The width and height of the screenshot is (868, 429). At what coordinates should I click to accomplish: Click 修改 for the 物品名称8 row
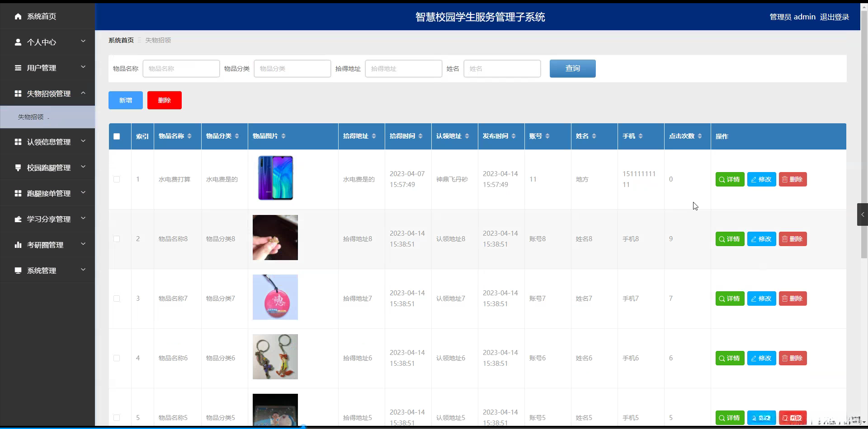click(x=761, y=239)
